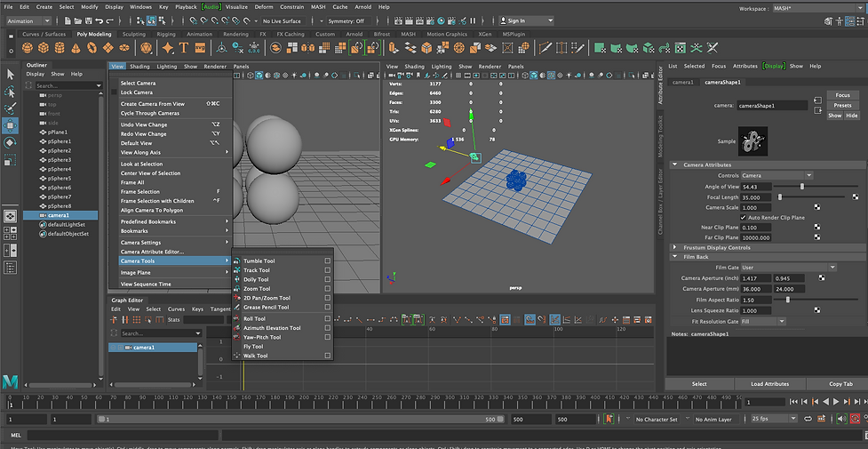The height and width of the screenshot is (449, 868).
Task: Create a polygon cone from the shelf
Action: tap(76, 48)
